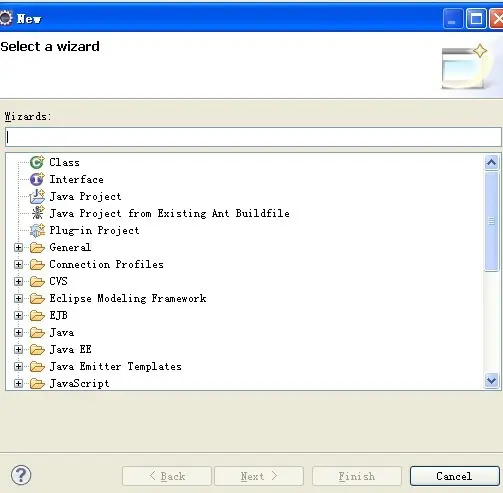Select the Java Emitter Templates row
Image resolution: width=503 pixels, height=493 pixels.
(x=115, y=366)
